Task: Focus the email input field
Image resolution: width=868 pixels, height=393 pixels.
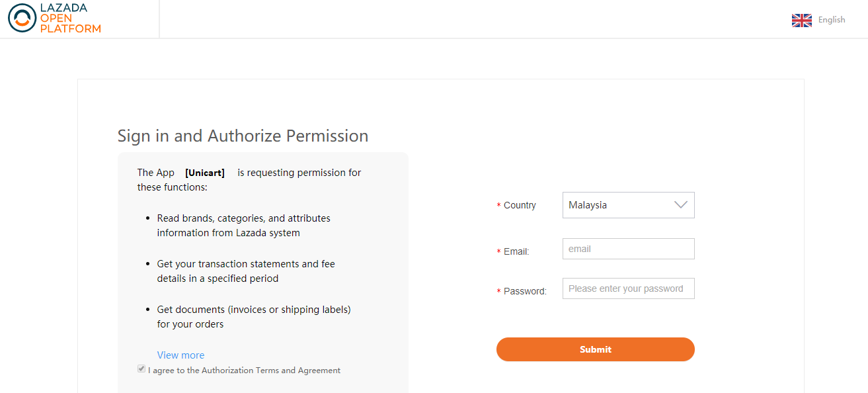Action: tap(628, 249)
